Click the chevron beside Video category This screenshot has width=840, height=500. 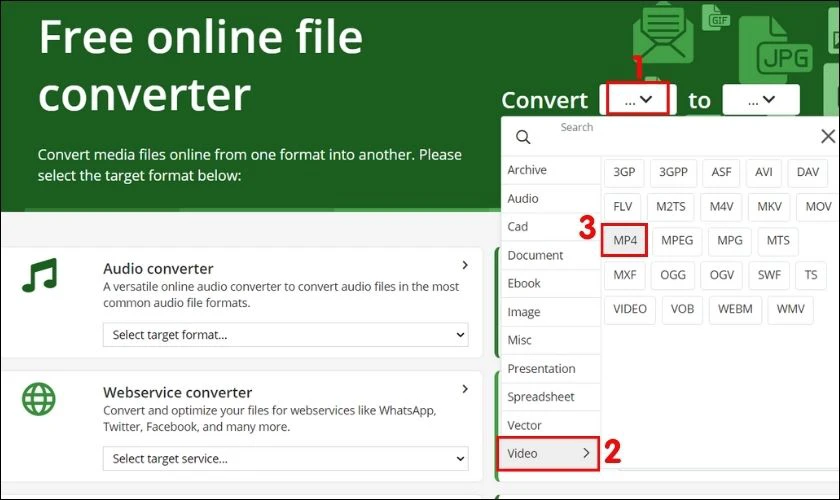coord(586,453)
